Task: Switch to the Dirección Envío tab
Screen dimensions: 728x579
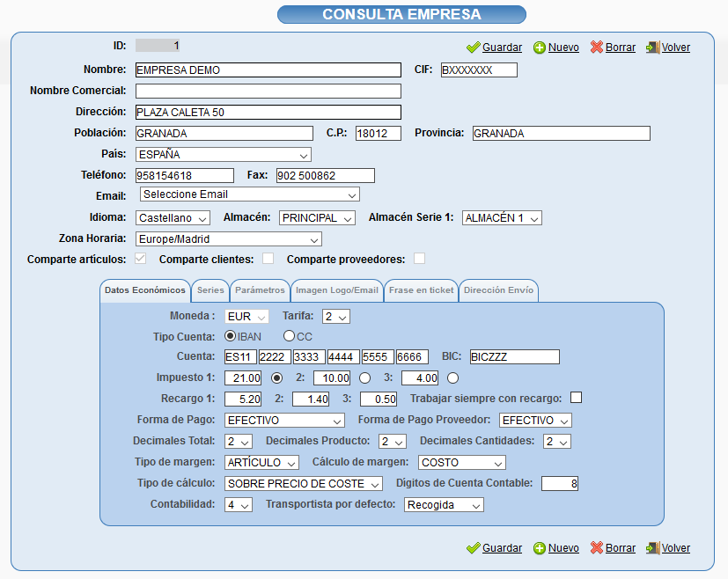Action: pos(498,290)
